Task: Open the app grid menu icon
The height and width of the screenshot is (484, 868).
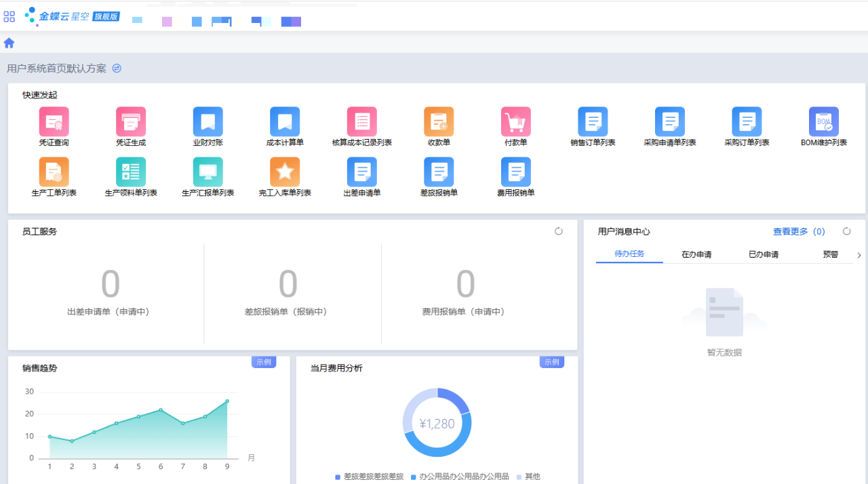Action: tap(9, 16)
